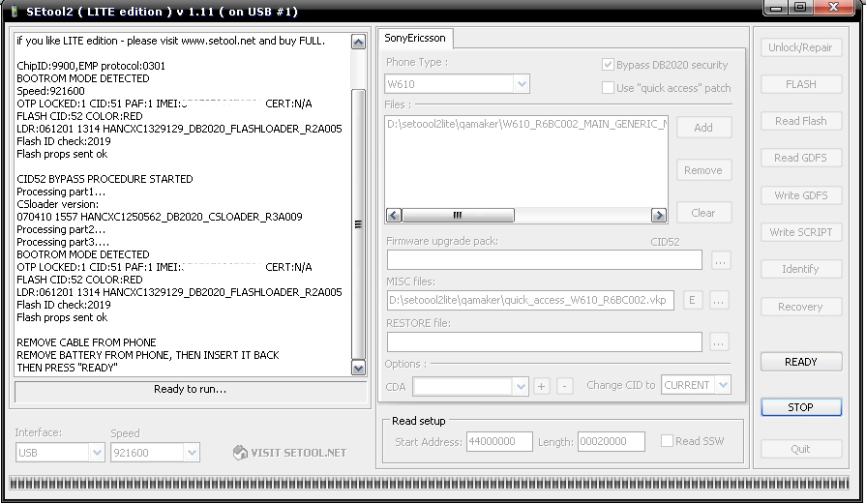Viewport: 866px width, 504px height.
Task: Click the E button beside MISC files
Action: click(x=693, y=300)
